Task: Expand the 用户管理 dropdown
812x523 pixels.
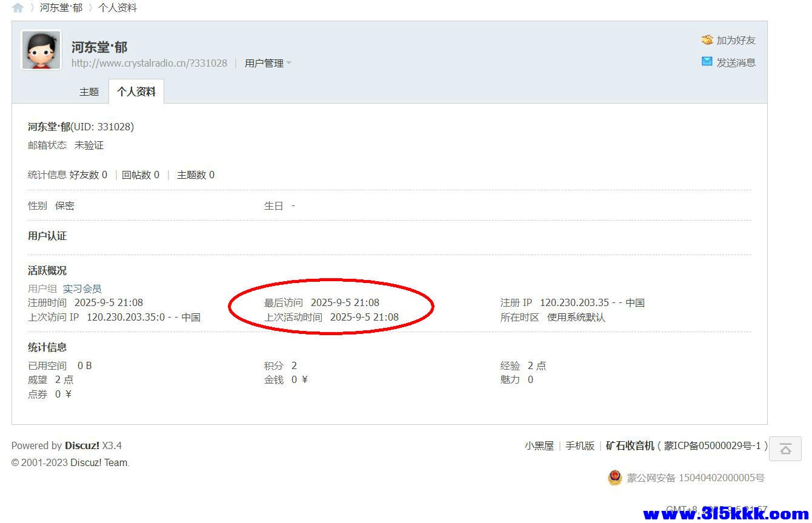Action: click(268, 63)
